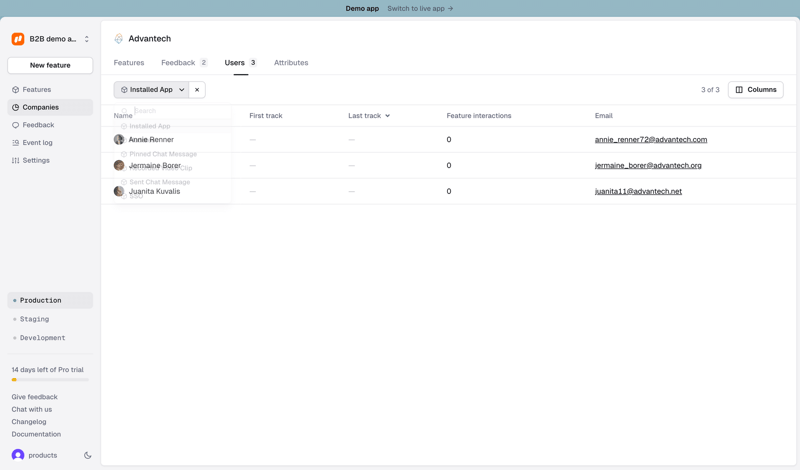Click the orange app logo icon

click(x=18, y=39)
